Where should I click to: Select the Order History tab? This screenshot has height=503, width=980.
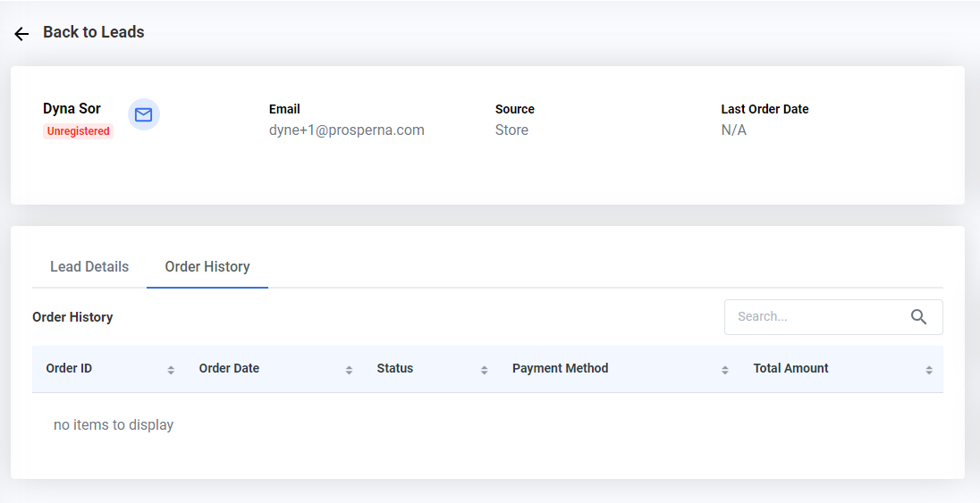207,267
